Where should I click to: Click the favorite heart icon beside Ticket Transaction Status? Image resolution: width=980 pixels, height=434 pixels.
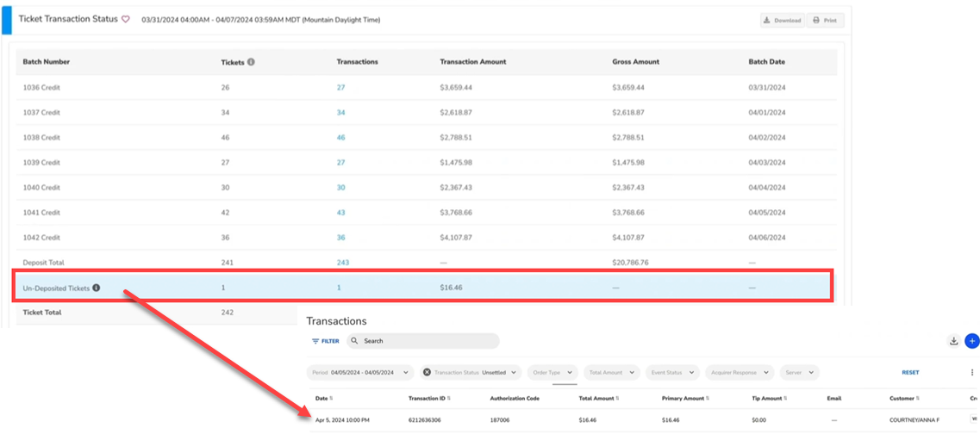coord(125,19)
